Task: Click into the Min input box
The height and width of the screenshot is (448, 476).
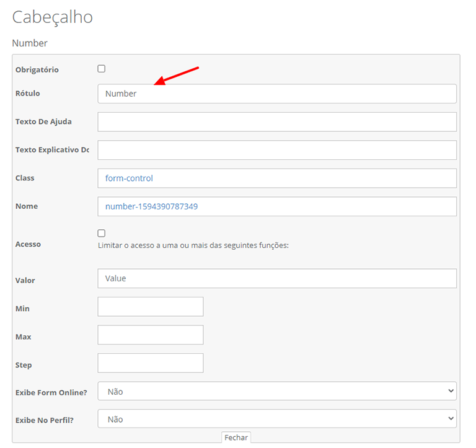Action: click(x=151, y=307)
